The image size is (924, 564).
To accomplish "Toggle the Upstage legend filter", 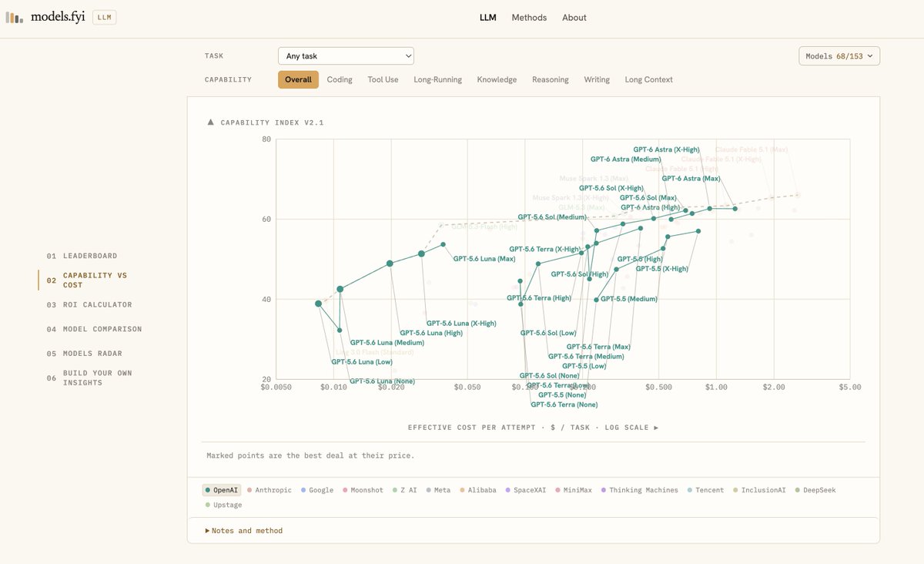I will (x=224, y=505).
